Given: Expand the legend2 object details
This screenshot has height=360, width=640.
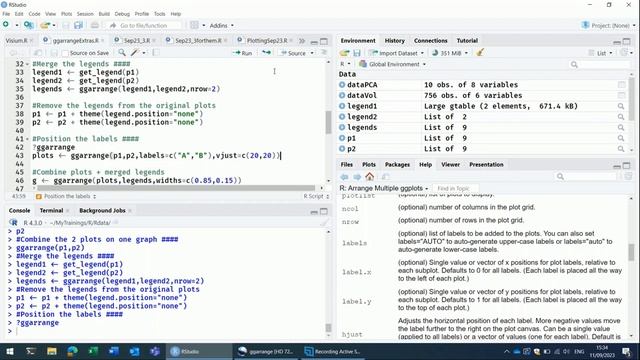Looking at the screenshot, I should click(342, 117).
